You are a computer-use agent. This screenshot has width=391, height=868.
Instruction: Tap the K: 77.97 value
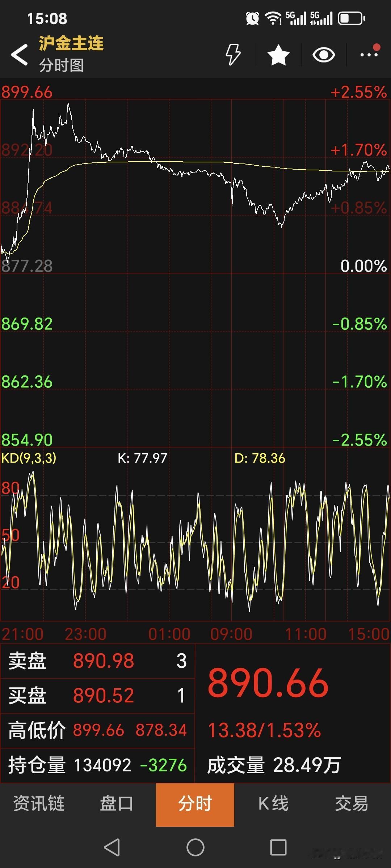(142, 458)
